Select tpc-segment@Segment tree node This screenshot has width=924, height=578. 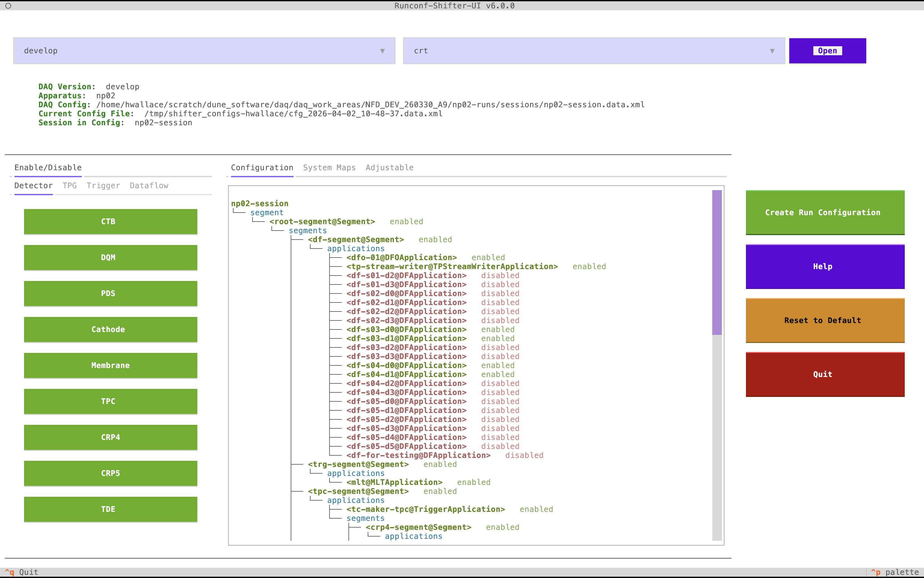tap(358, 491)
